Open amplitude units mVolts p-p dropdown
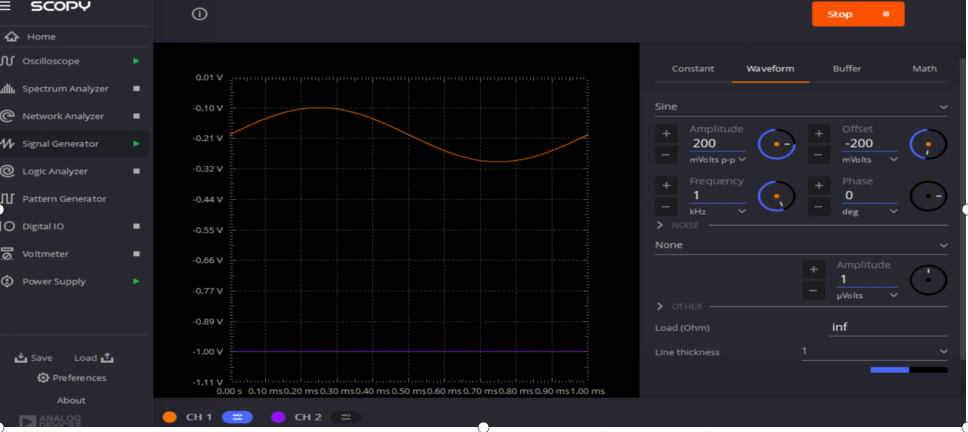 click(718, 159)
